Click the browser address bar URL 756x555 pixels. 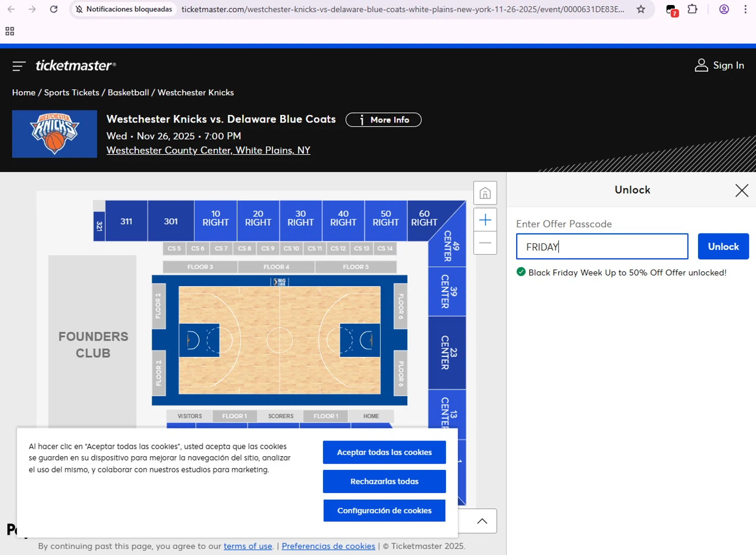[402, 9]
